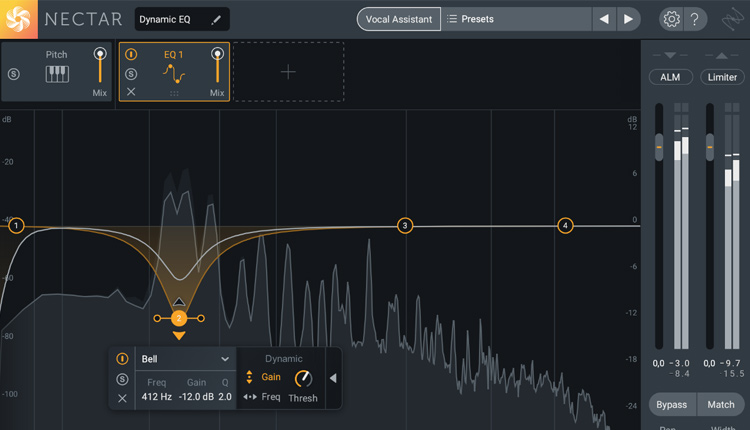The width and height of the screenshot is (750, 430).
Task: Open the help question mark
Action: click(696, 19)
